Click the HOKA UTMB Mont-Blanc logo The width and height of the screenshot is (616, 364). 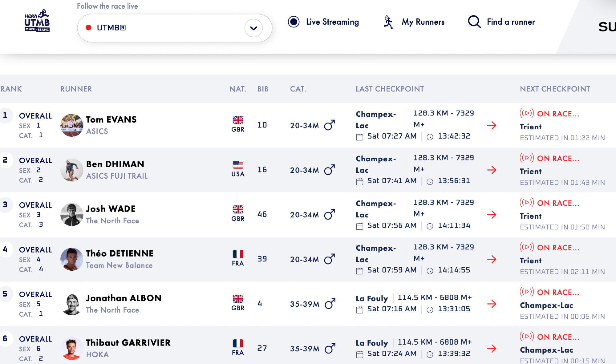pos(37,21)
